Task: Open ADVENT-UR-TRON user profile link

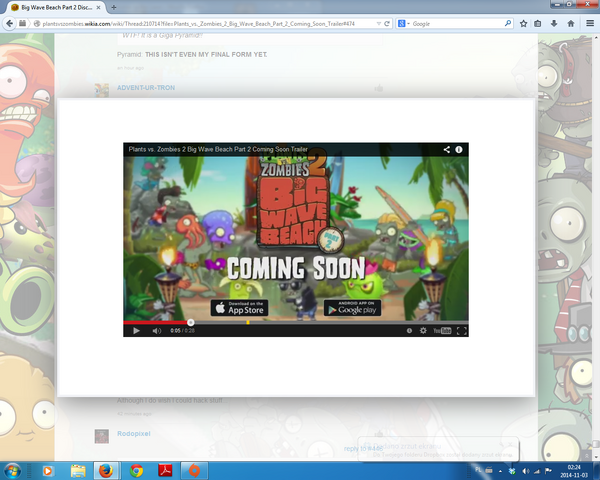Action: (x=146, y=88)
